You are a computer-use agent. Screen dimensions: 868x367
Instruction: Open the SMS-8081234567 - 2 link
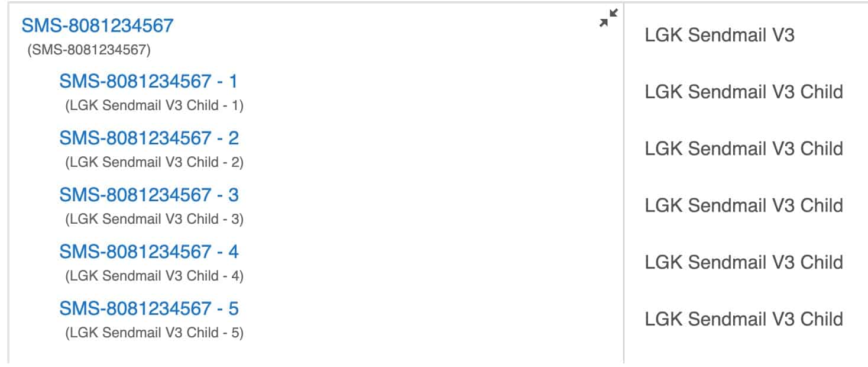click(149, 138)
